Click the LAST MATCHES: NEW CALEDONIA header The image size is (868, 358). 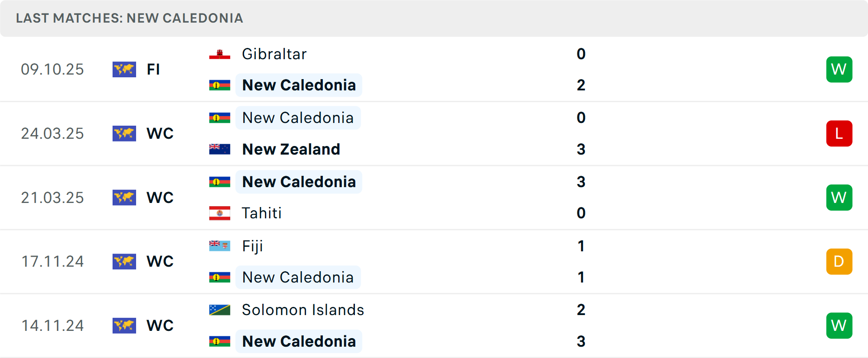[130, 19]
